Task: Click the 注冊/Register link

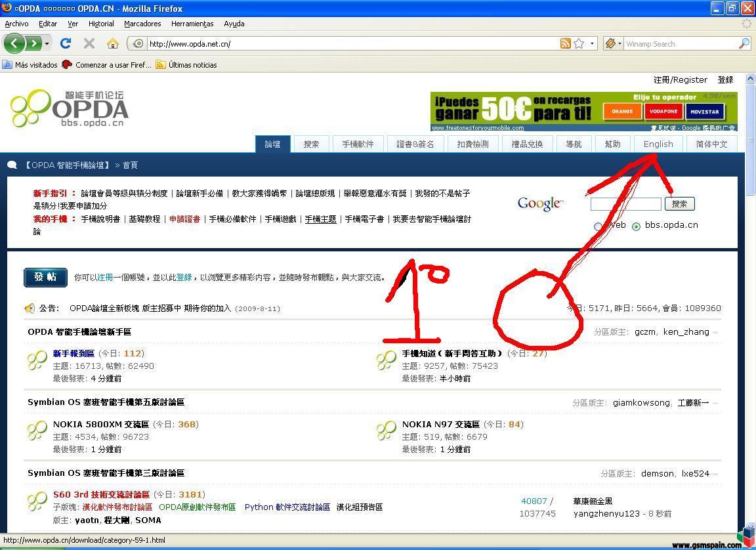Action: click(x=681, y=79)
